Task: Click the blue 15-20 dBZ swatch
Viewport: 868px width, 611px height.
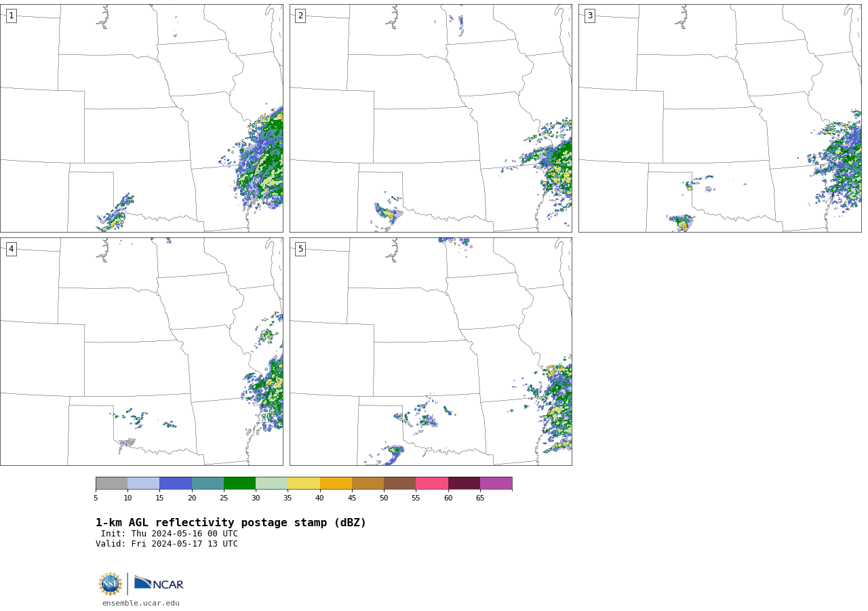Action: pos(176,483)
